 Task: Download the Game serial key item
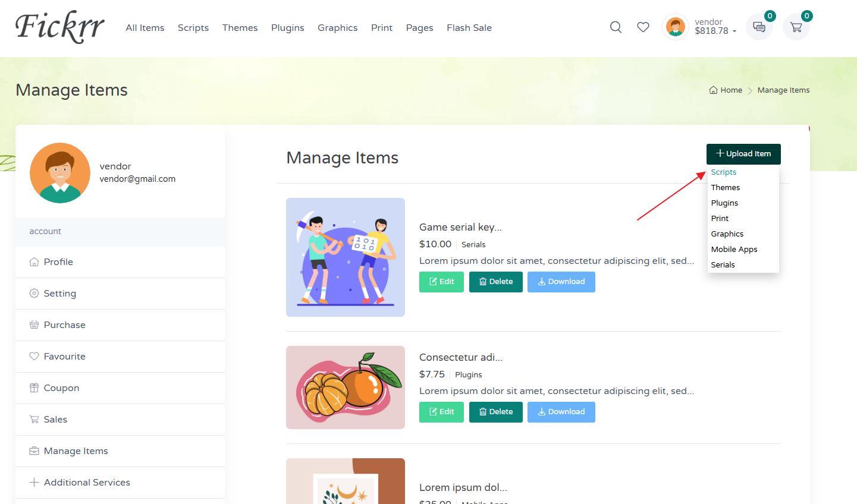coord(561,282)
